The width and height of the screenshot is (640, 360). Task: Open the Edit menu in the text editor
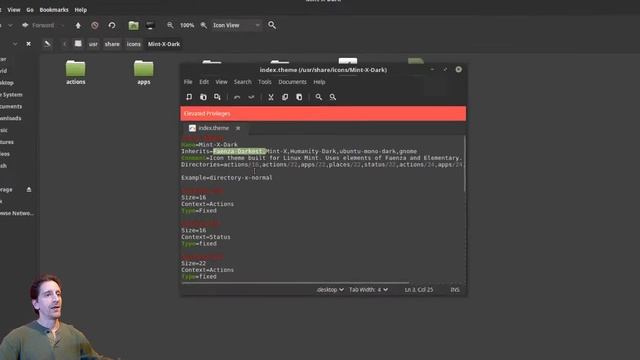204,82
